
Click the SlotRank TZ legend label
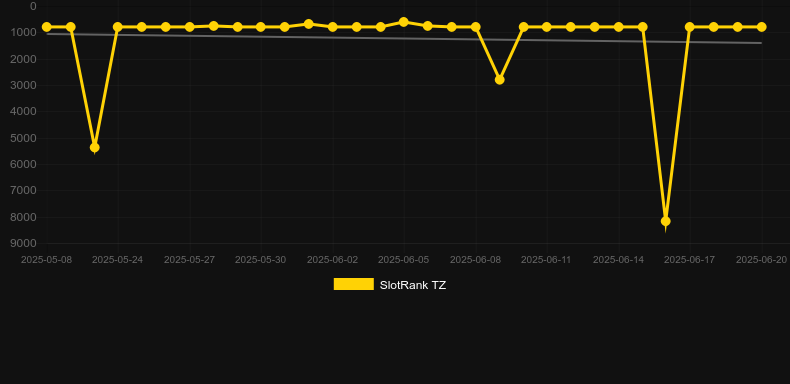click(413, 285)
